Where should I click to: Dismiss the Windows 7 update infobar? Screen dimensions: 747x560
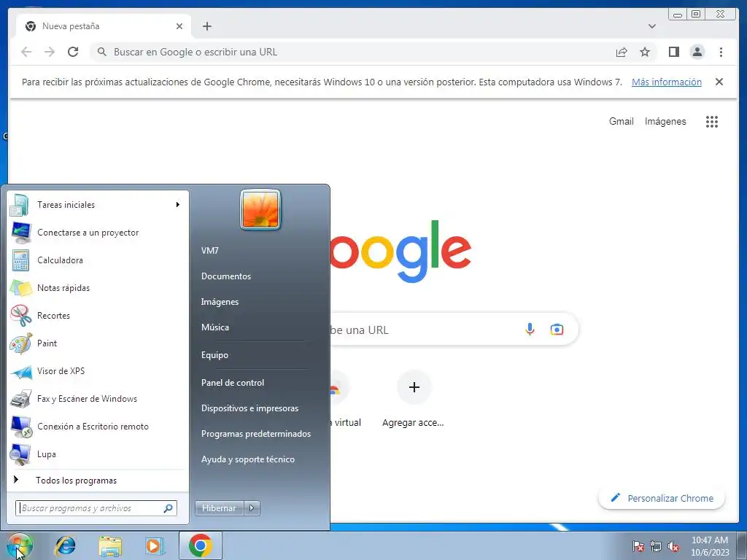(x=719, y=82)
